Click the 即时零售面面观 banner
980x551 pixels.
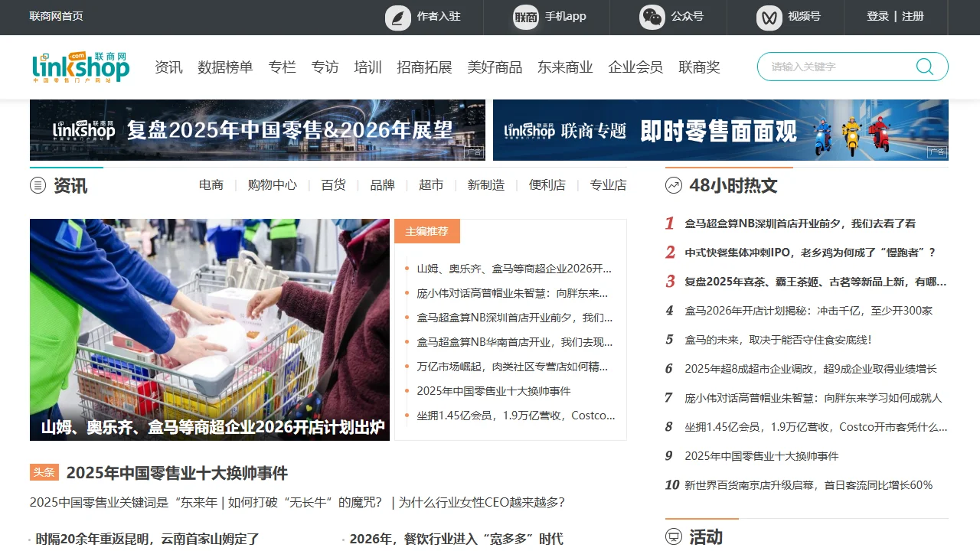point(720,130)
